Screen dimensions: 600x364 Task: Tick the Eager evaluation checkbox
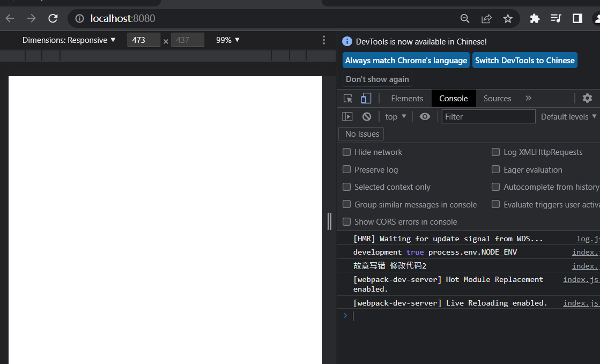(495, 169)
